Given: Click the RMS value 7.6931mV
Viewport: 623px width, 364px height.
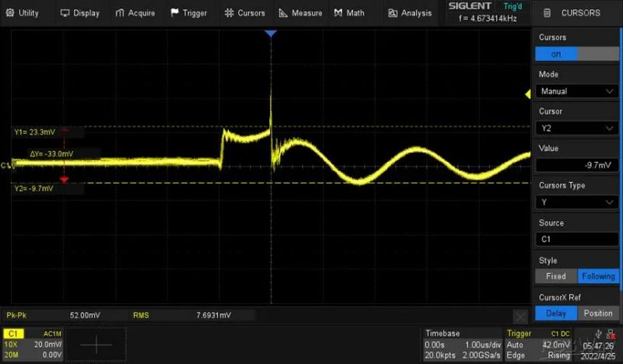Looking at the screenshot, I should (213, 315).
